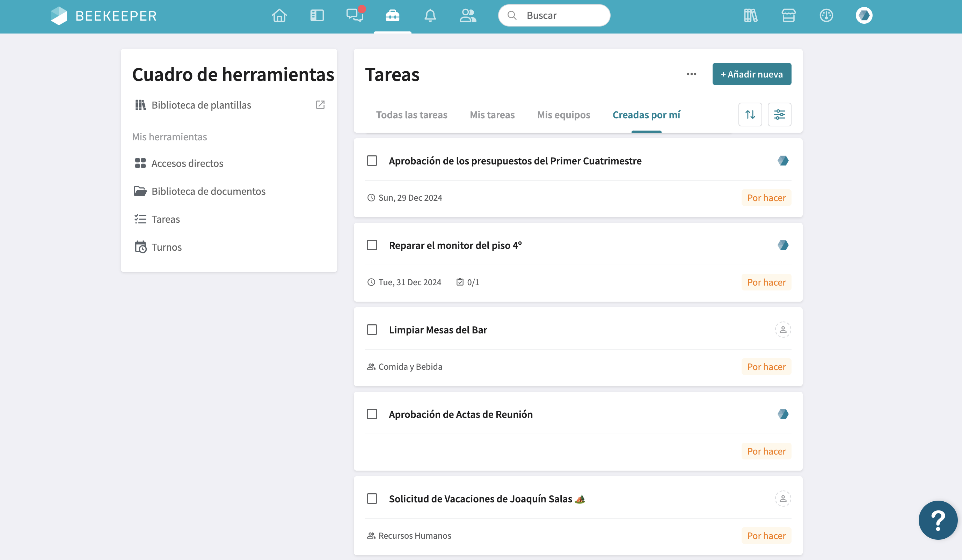This screenshot has height=560, width=962.
Task: Click the Buscar search field
Action: pos(554,16)
